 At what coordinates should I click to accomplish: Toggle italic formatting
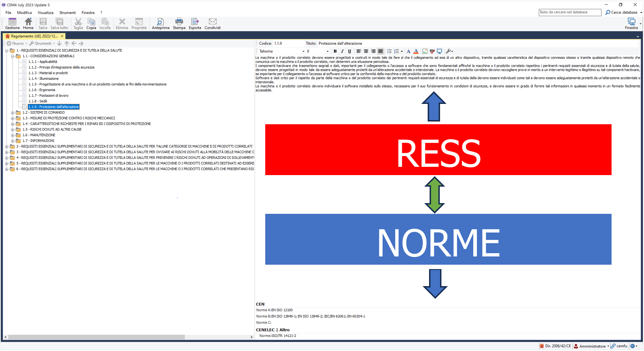click(x=342, y=51)
